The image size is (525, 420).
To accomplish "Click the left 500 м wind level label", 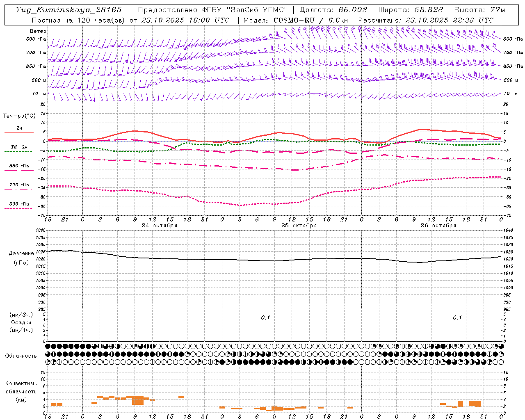I will [x=39, y=80].
